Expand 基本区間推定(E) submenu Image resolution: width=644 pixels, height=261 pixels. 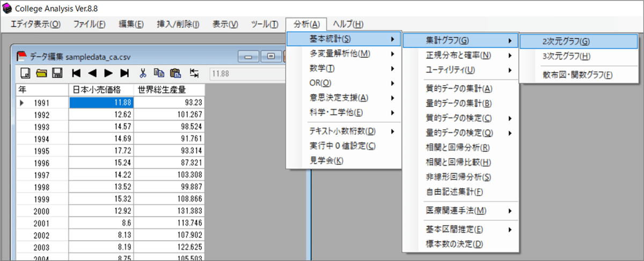click(460, 229)
